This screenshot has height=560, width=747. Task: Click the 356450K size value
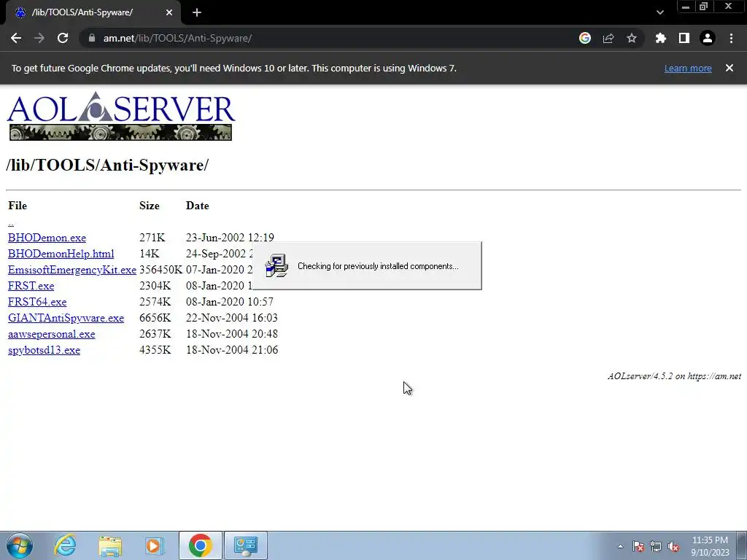(160, 270)
